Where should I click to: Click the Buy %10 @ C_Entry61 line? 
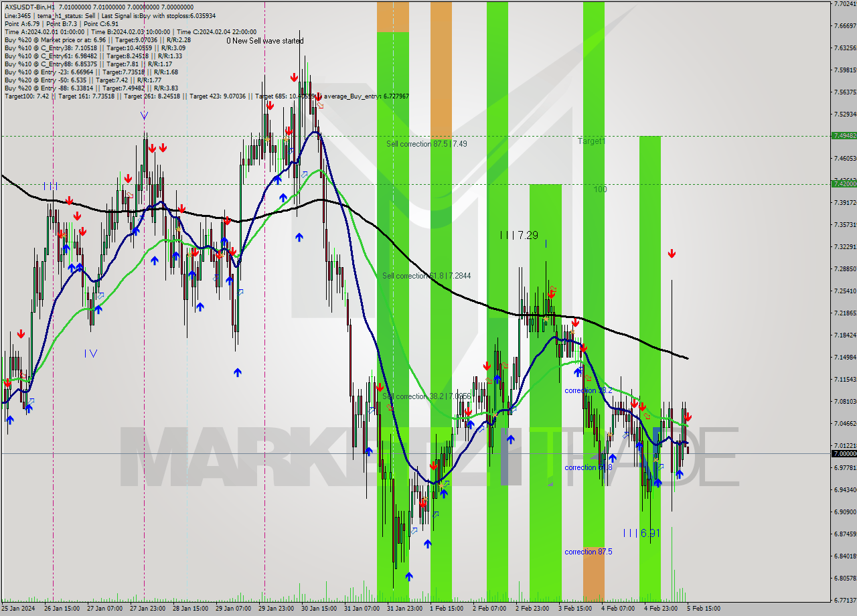point(92,56)
